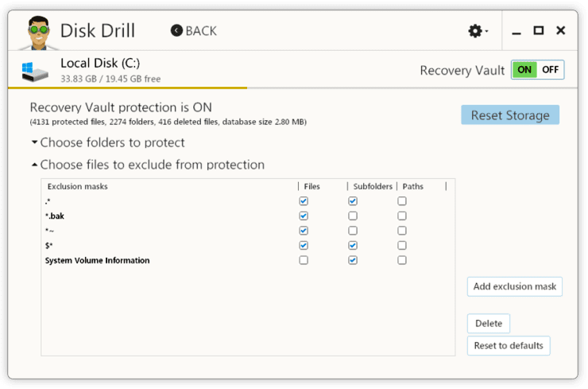Expand Choose folders to protect section

pyautogui.click(x=108, y=142)
